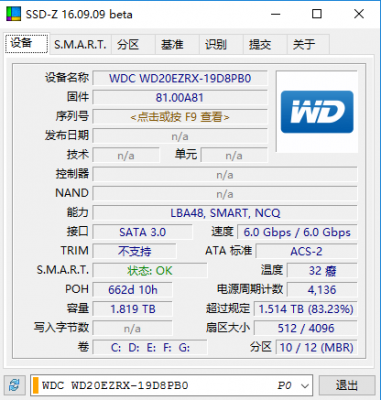Minimize the SSD-Z window
The height and width of the screenshot is (400, 381).
pyautogui.click(x=275, y=14)
